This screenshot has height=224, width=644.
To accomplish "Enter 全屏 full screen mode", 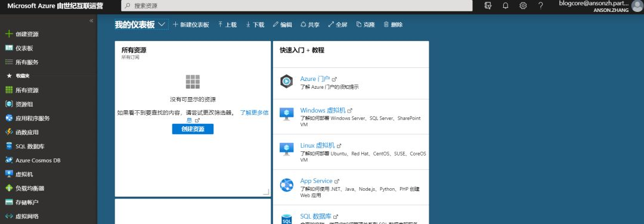I will 338,24.
